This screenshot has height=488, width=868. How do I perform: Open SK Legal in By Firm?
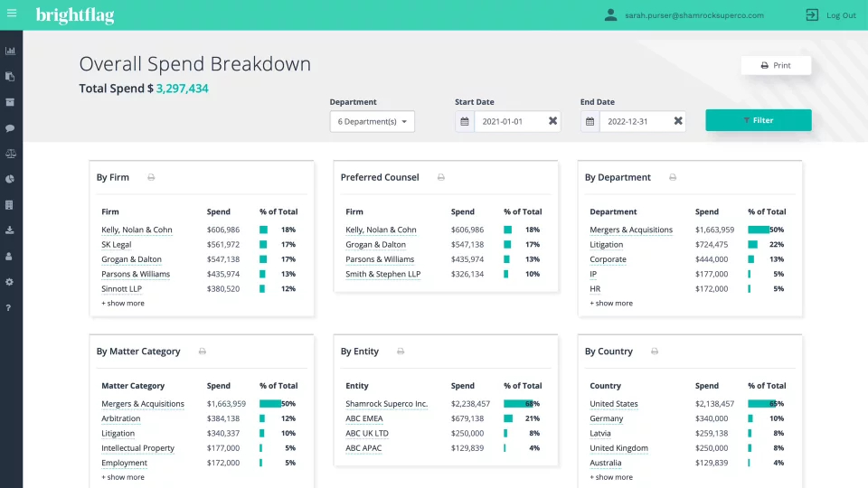pos(117,245)
